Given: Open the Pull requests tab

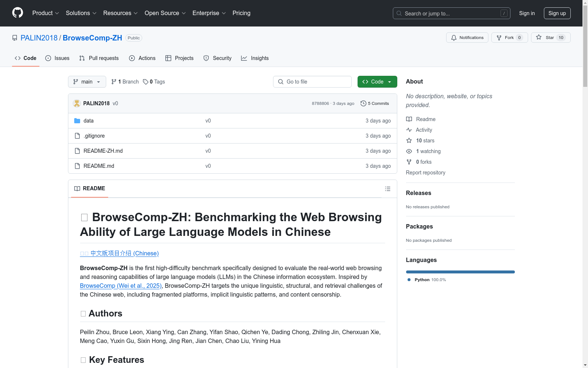Looking at the screenshot, I should (99, 58).
